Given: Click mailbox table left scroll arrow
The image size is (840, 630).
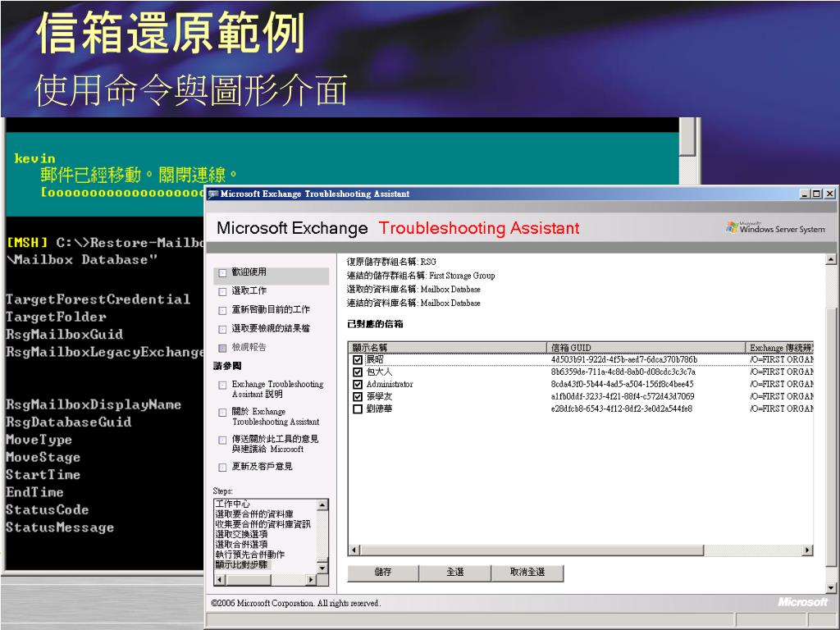Looking at the screenshot, I should (x=354, y=550).
